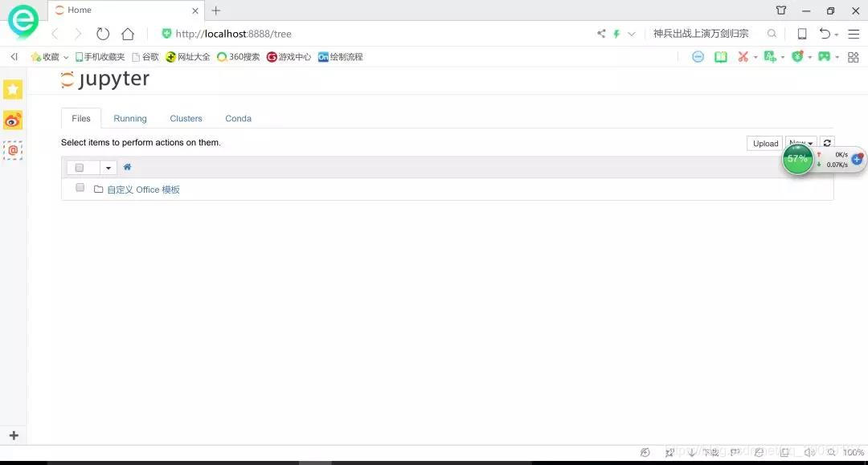Click the share icon in address bar
868x465 pixels.
(601, 34)
